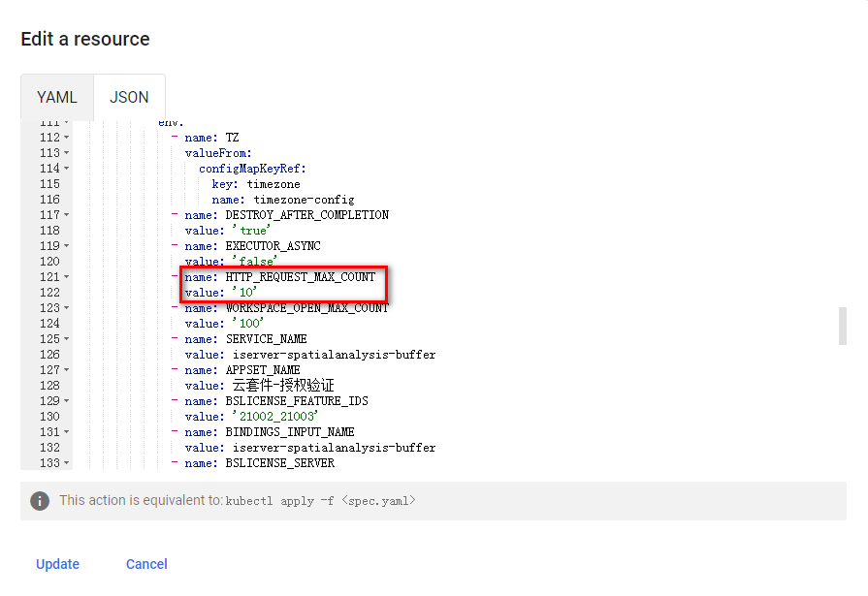Collapse the fold arrow at line 119
This screenshot has height=596, width=868.
(x=66, y=246)
